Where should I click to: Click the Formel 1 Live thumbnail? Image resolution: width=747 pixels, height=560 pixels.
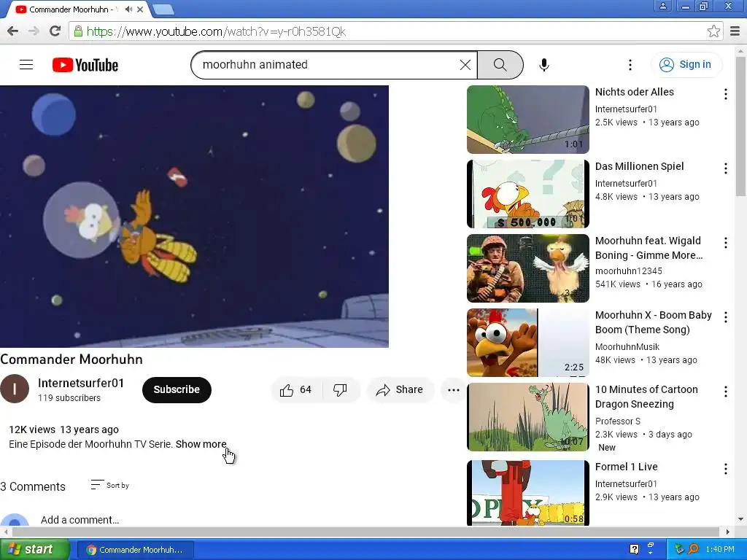528,493
